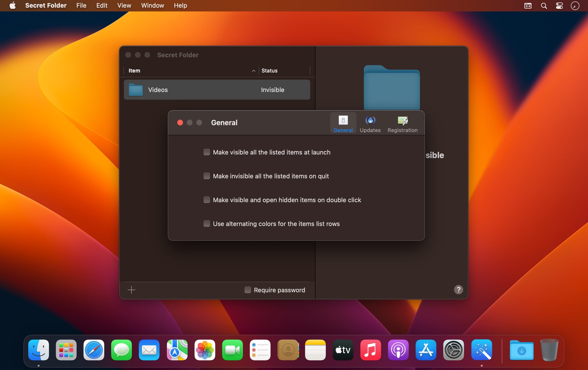Launch FaceTime from the Dock
The image size is (588, 370).
[233, 350]
